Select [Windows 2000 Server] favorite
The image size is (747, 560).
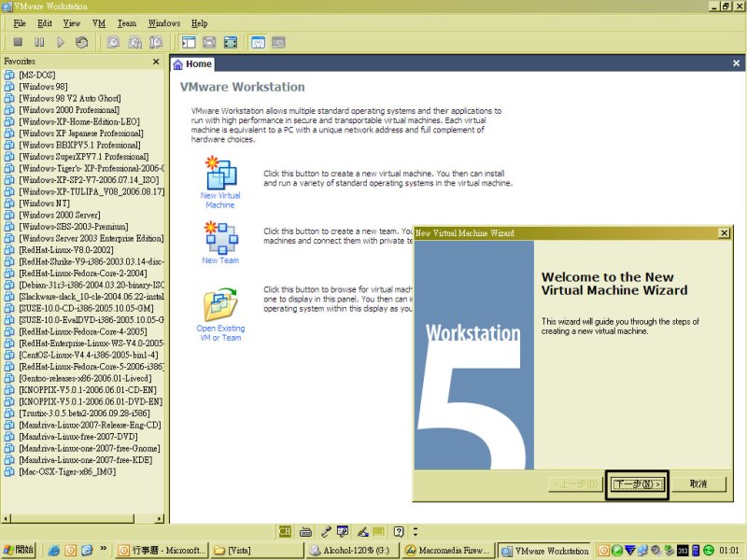(60, 215)
